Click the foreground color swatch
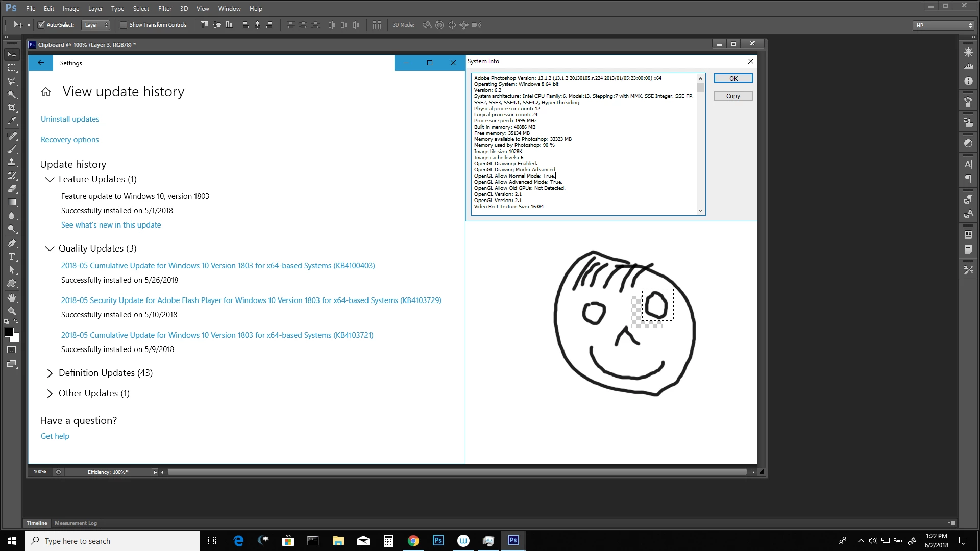Screen dimensions: 980x551 coord(9,332)
